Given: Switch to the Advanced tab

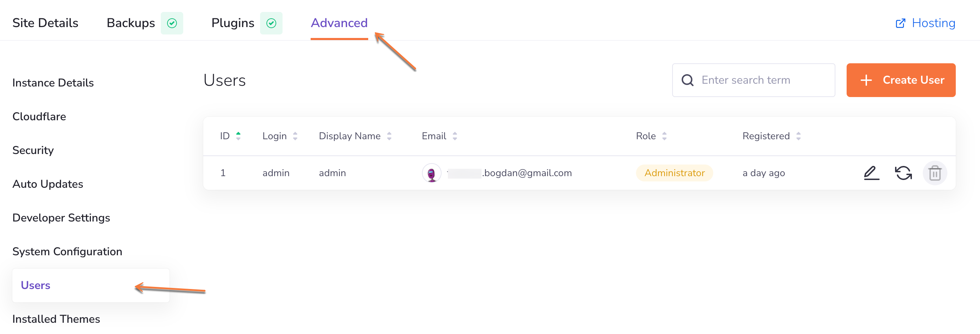Looking at the screenshot, I should (339, 23).
